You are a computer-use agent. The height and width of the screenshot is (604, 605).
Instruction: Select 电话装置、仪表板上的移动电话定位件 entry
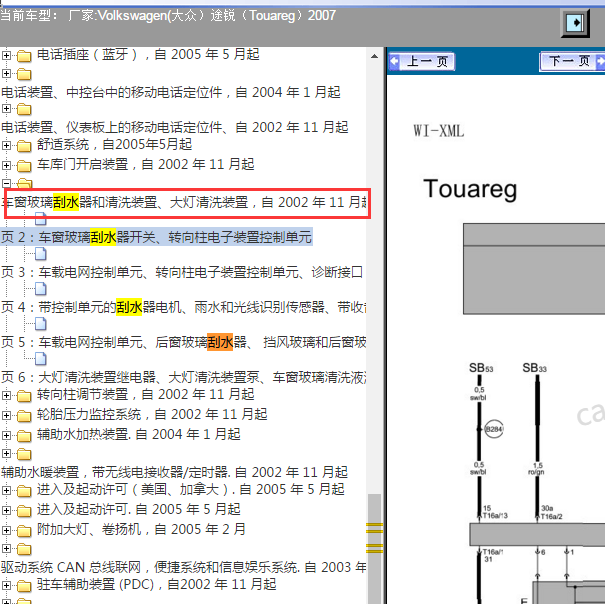(175, 127)
